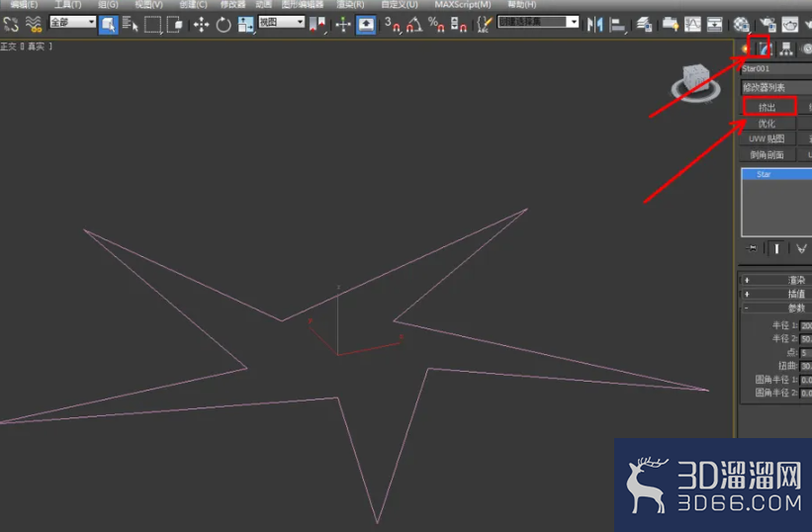Toggle Percent Snap
This screenshot has height=532, width=812.
(436, 25)
